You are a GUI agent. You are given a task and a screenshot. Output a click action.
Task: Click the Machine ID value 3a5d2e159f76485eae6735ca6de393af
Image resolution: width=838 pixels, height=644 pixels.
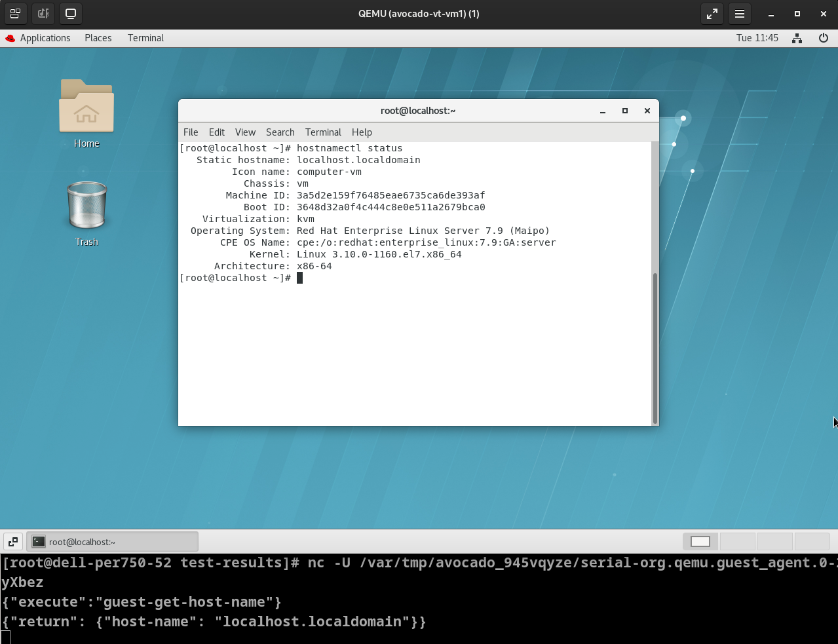coord(391,195)
